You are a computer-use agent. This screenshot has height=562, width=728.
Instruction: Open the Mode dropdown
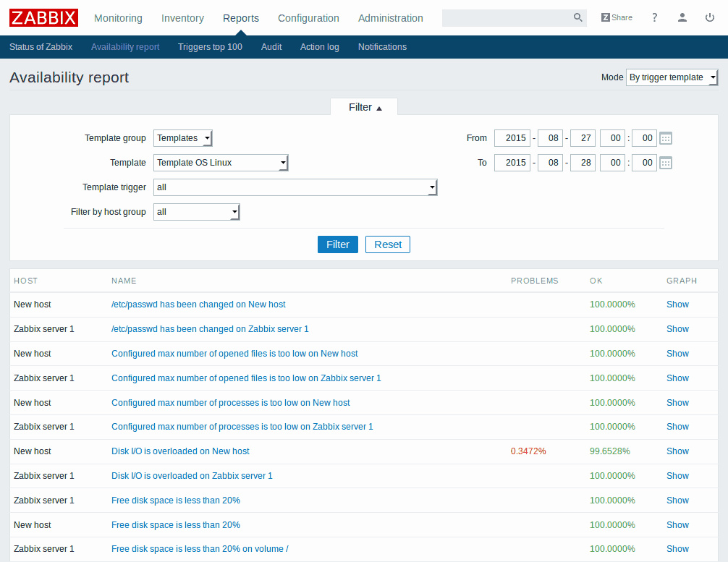click(672, 77)
